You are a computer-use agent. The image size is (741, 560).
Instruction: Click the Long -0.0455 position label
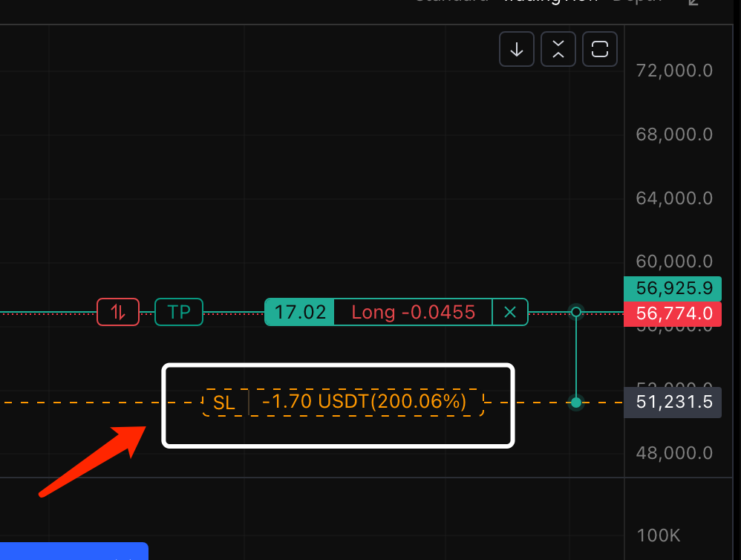413,312
